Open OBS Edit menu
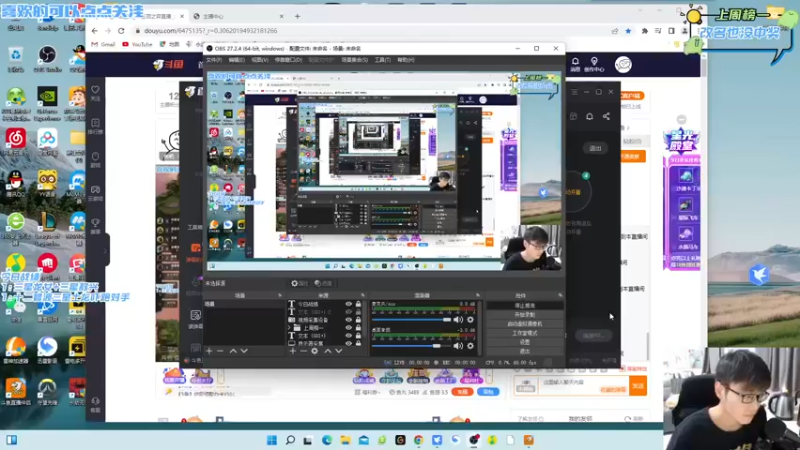Viewport: 800px width, 450px height. click(x=236, y=60)
